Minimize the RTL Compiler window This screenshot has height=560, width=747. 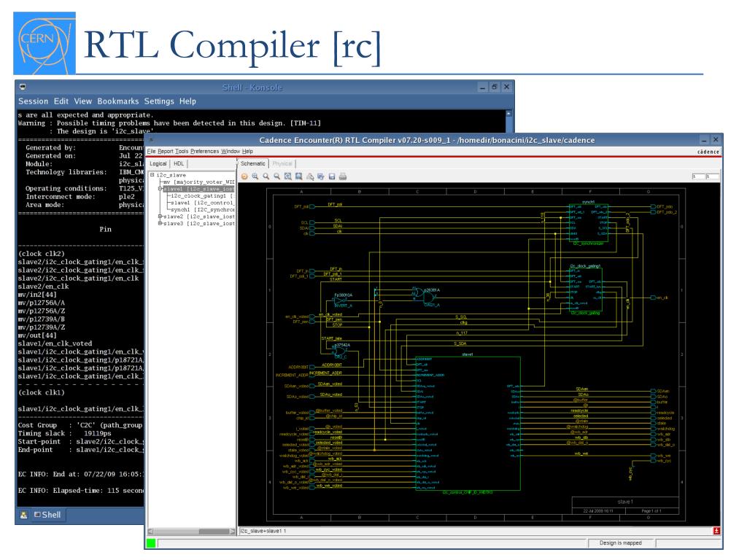coord(704,140)
